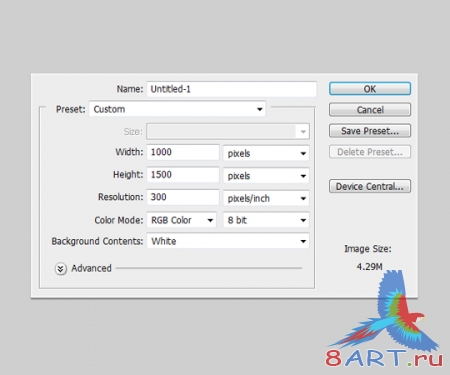Viewport: 450px width, 375px height.
Task: Open the 8 bit depth dropdown
Action: click(266, 220)
